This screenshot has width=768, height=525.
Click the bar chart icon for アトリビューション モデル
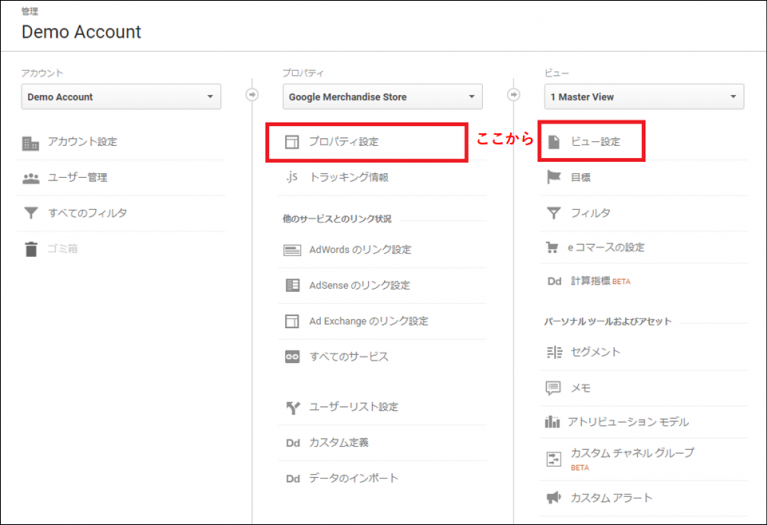click(x=553, y=422)
